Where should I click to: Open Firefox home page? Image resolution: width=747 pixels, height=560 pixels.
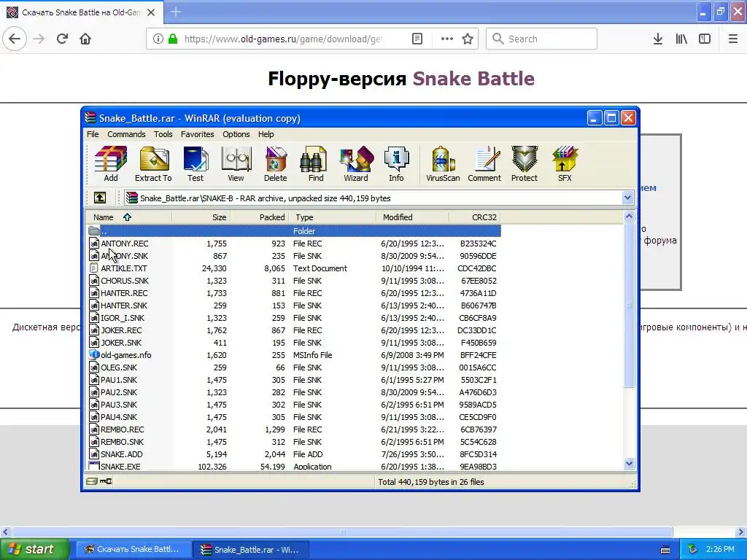click(x=85, y=39)
